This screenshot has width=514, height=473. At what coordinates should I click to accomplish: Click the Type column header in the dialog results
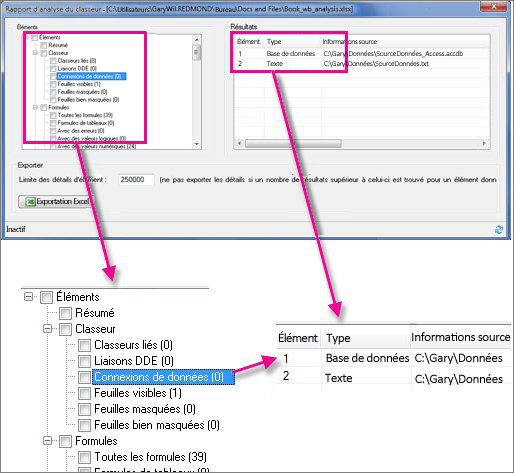tap(274, 42)
